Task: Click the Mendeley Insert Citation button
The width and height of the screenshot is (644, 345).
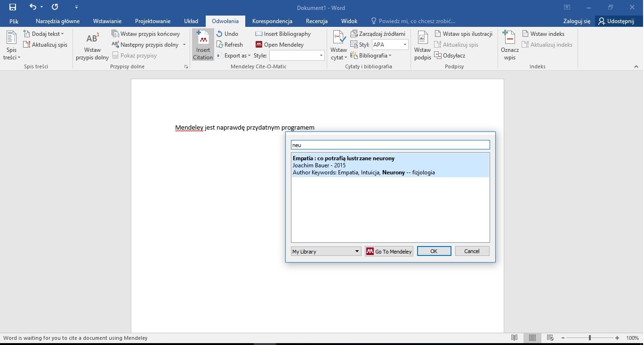Action: point(203,46)
